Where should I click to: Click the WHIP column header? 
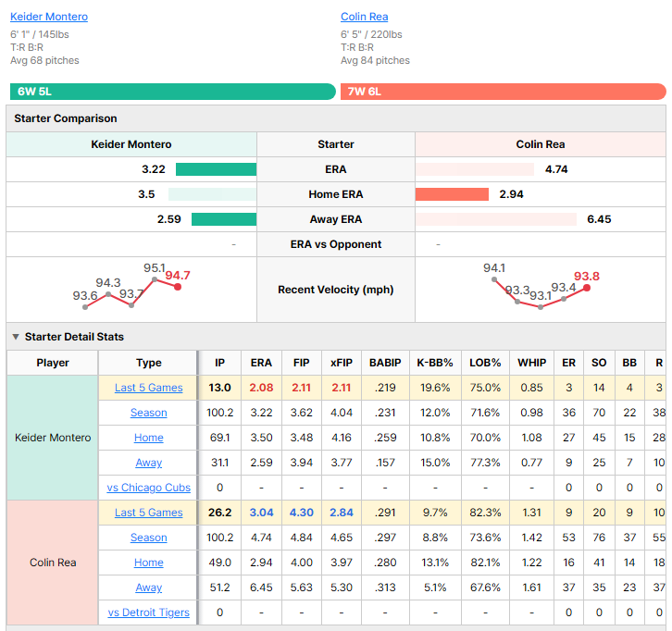(531, 363)
